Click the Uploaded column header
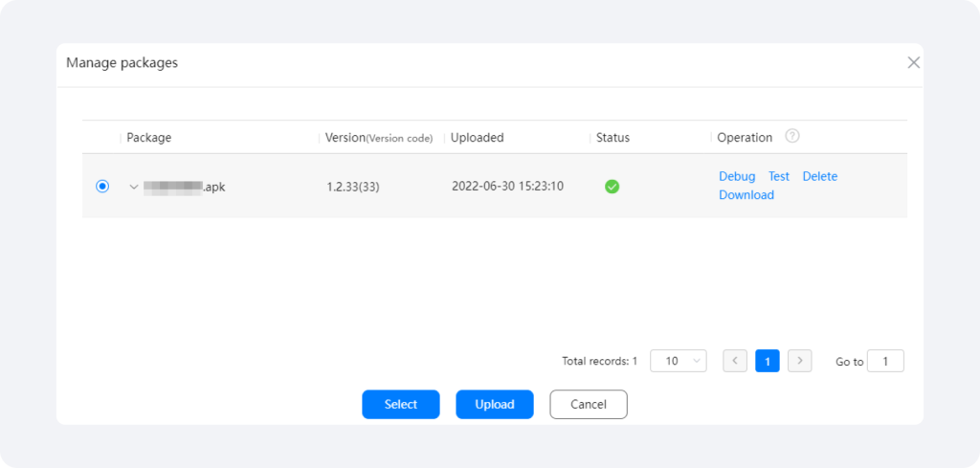The image size is (980, 468). pos(477,138)
